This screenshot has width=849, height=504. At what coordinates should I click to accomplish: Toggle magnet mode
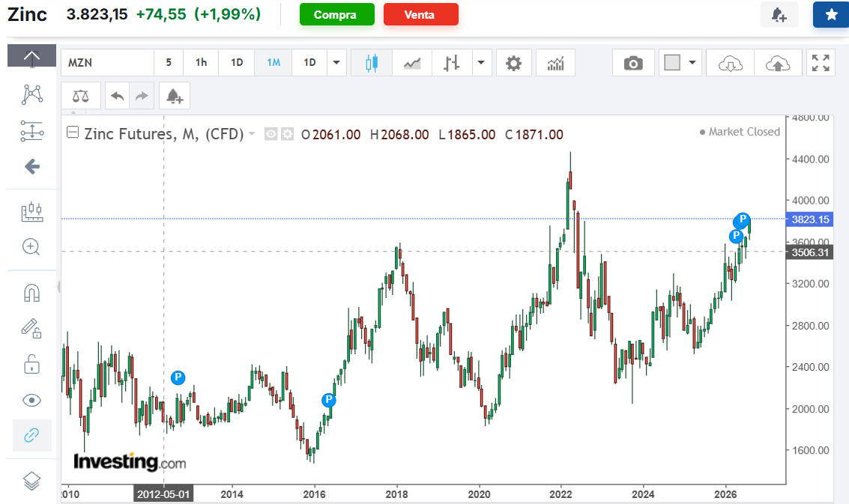31,293
